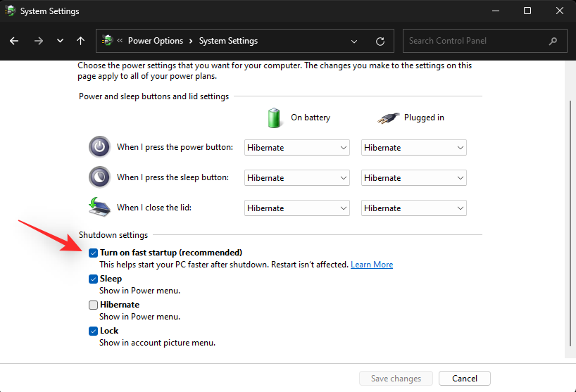Viewport: 576px width, 392px height.
Task: Click the close lid laptop icon
Action: (x=99, y=208)
